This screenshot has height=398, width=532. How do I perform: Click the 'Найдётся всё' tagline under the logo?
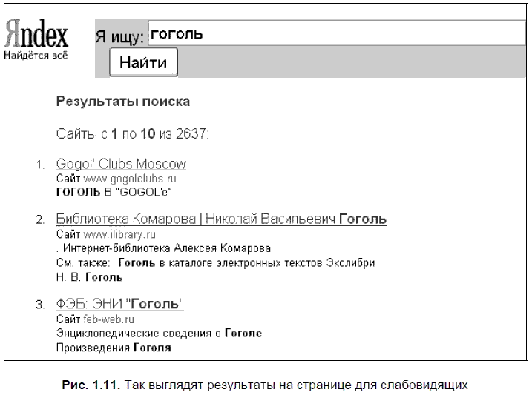point(36,55)
